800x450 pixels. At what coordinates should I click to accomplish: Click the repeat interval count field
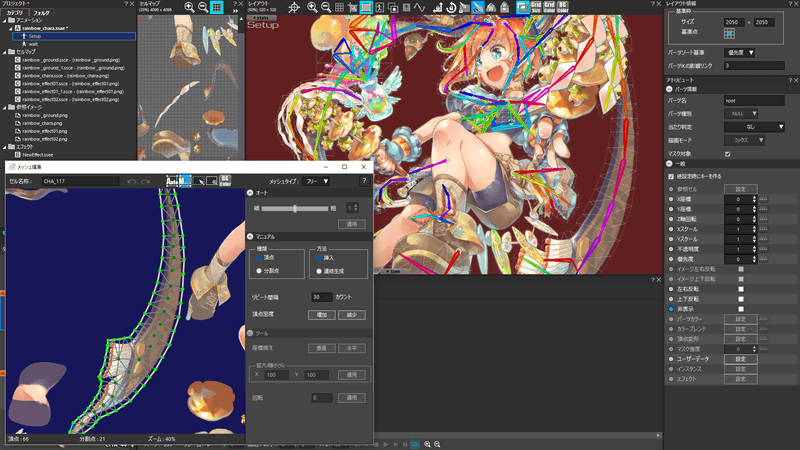pos(321,297)
